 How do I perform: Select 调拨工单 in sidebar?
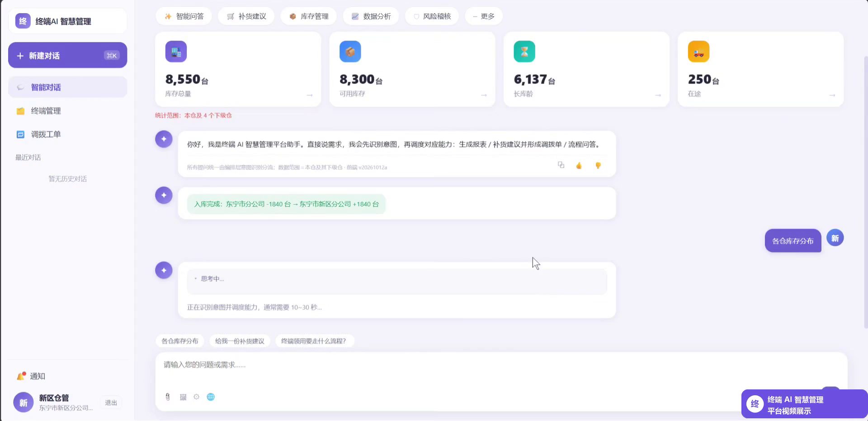(68, 134)
